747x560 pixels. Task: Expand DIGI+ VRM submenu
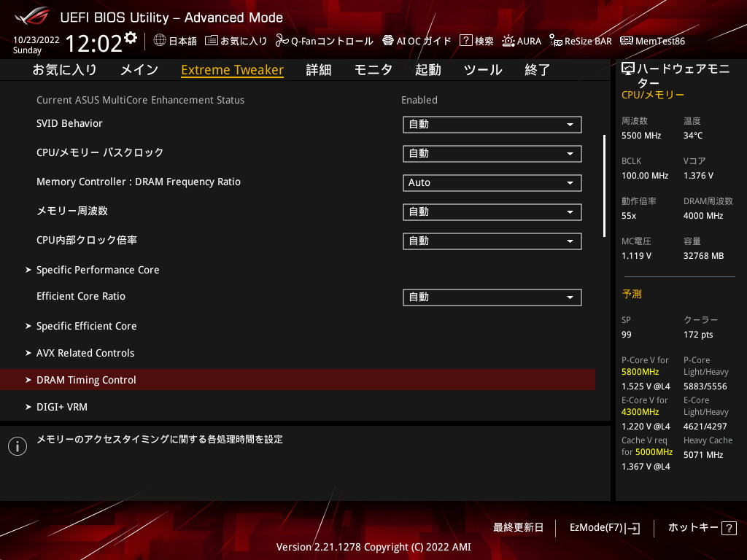[62, 407]
